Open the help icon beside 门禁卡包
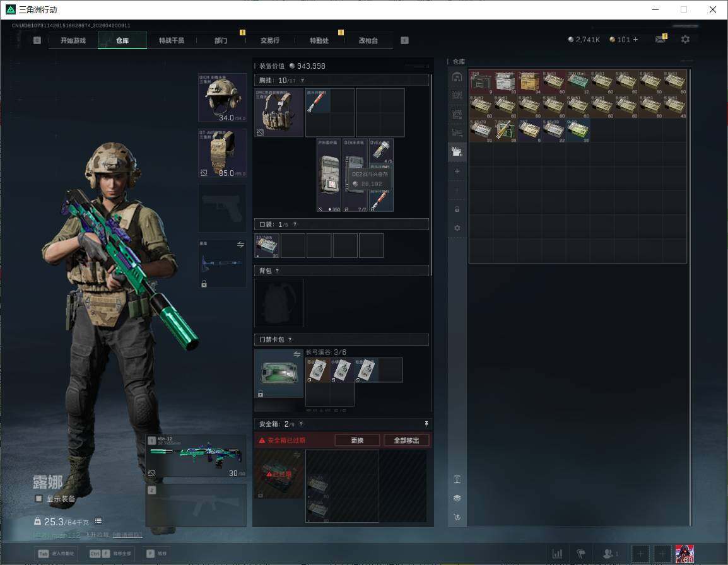The height and width of the screenshot is (565, 728). point(290,339)
